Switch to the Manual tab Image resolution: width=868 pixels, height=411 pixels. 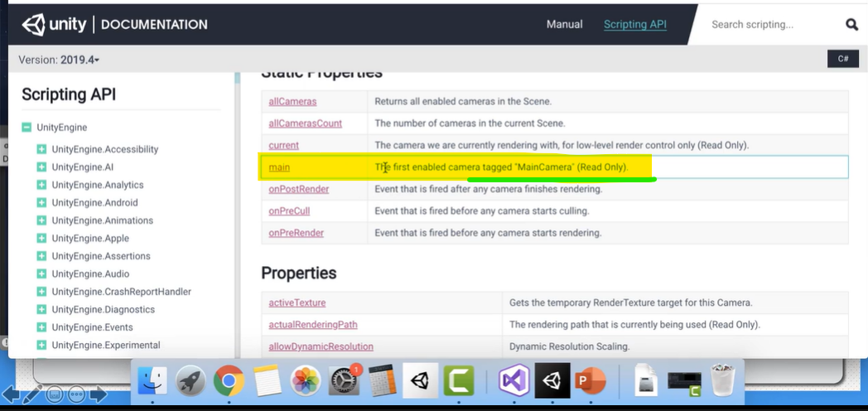tap(564, 24)
